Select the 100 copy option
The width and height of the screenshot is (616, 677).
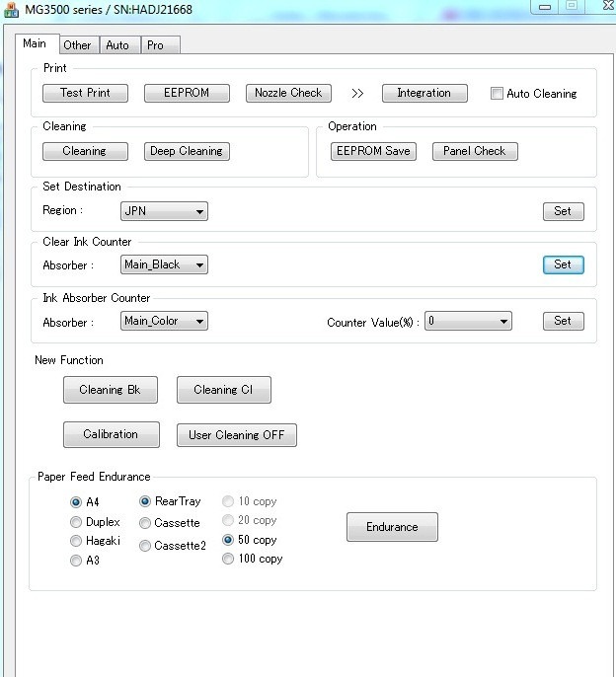point(228,559)
